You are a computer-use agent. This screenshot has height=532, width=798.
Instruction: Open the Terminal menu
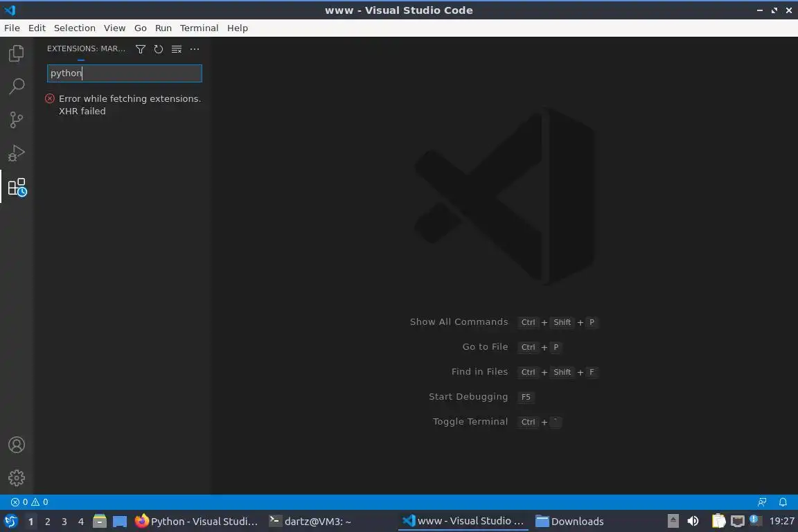pyautogui.click(x=199, y=28)
